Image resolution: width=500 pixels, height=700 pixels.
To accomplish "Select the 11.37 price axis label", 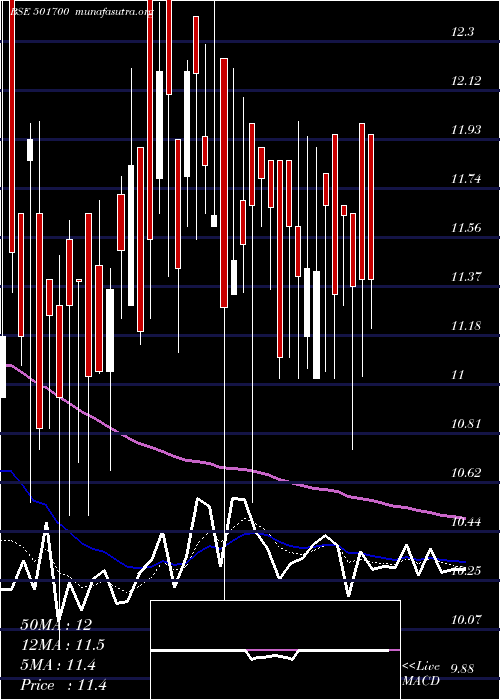I will 467,277.
